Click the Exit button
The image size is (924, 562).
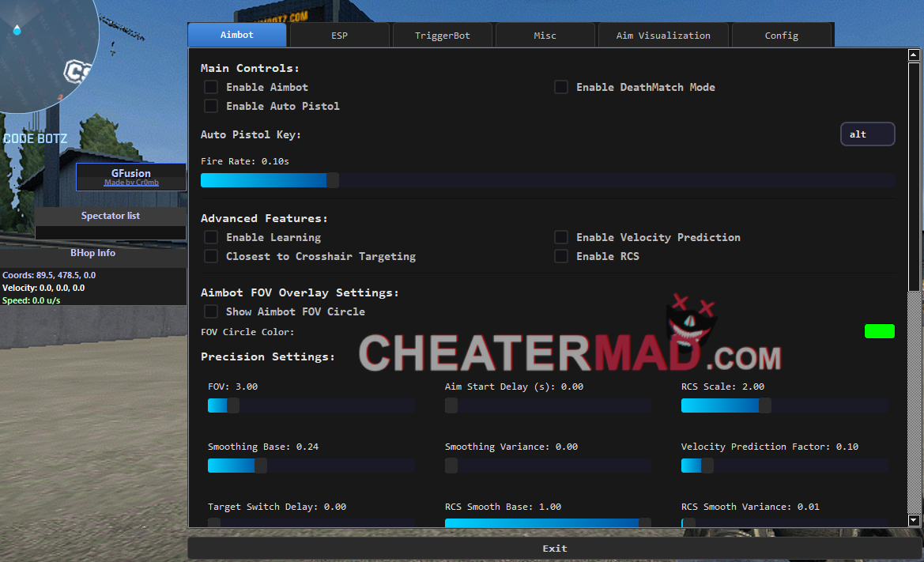pyautogui.click(x=555, y=549)
